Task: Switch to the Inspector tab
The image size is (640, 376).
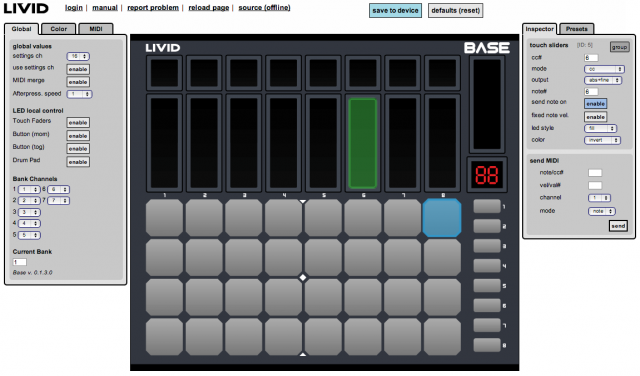Action: click(x=539, y=29)
